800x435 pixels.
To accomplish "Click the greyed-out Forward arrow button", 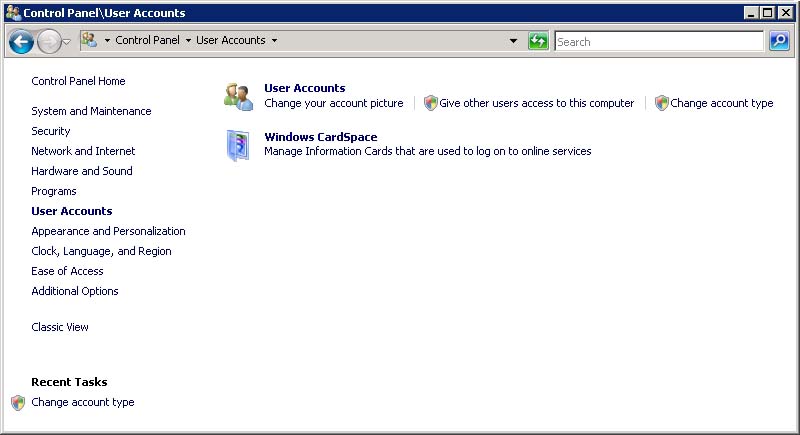I will [x=49, y=41].
